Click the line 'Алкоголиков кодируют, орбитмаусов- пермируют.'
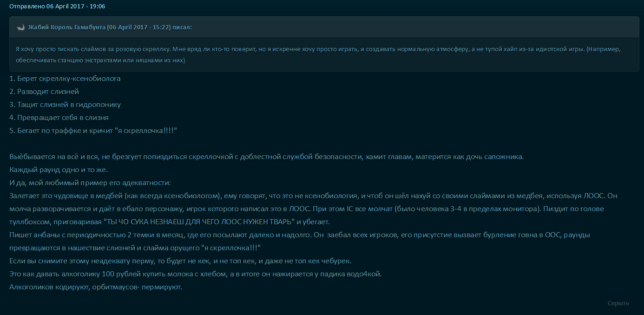The height and width of the screenshot is (315, 644). coord(96,287)
